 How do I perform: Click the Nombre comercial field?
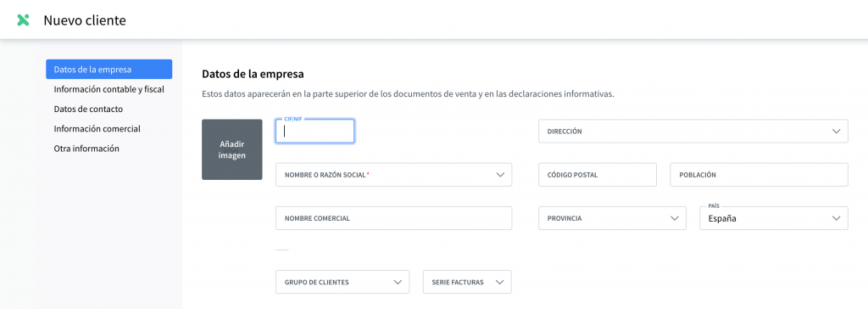click(393, 218)
